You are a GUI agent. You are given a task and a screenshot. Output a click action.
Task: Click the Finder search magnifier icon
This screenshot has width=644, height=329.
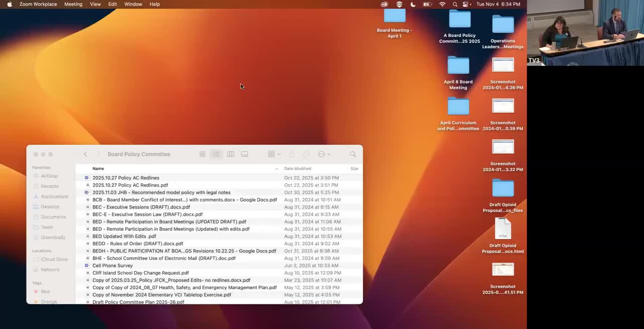[x=353, y=154]
